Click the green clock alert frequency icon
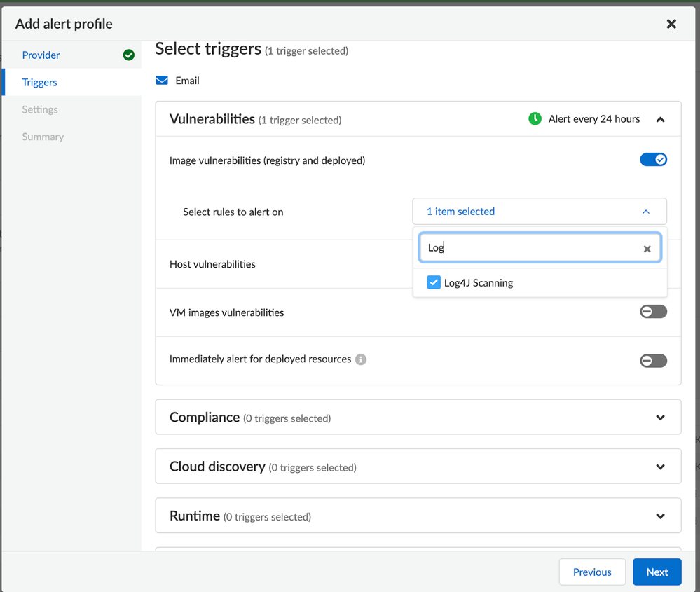The width and height of the screenshot is (700, 592). pos(535,119)
